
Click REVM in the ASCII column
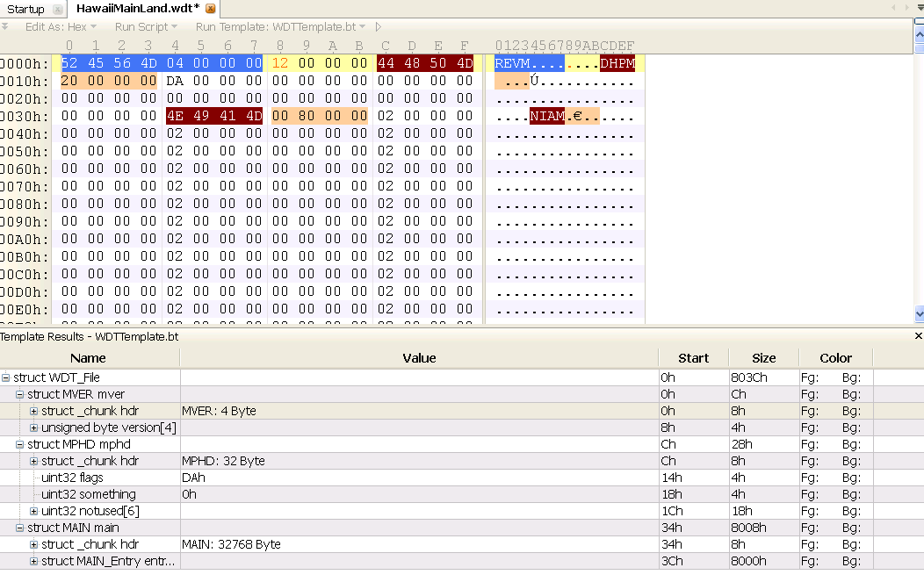[512, 63]
